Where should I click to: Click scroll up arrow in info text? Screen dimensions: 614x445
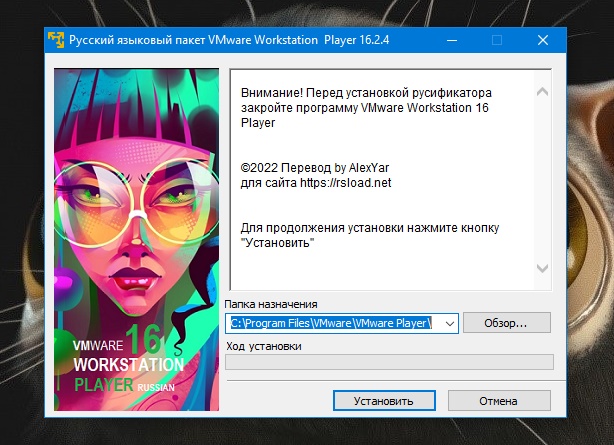542,92
